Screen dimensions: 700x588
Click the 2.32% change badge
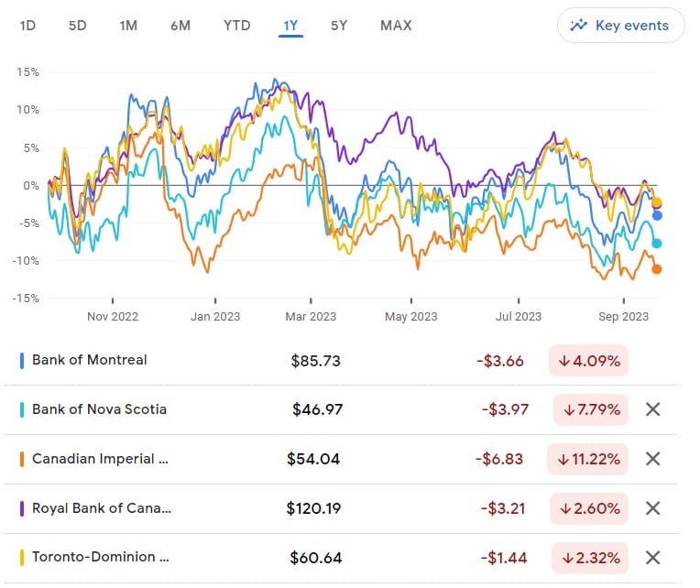[x=590, y=558]
